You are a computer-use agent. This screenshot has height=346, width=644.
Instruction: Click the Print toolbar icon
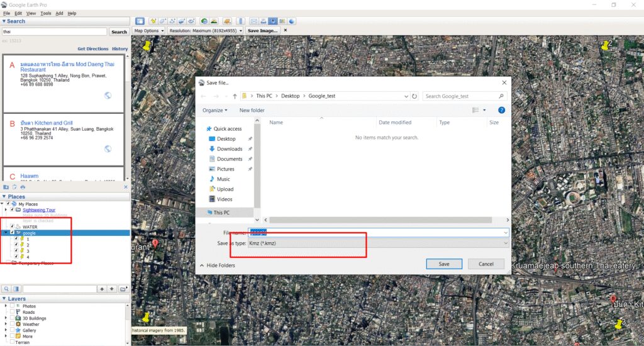pos(264,21)
